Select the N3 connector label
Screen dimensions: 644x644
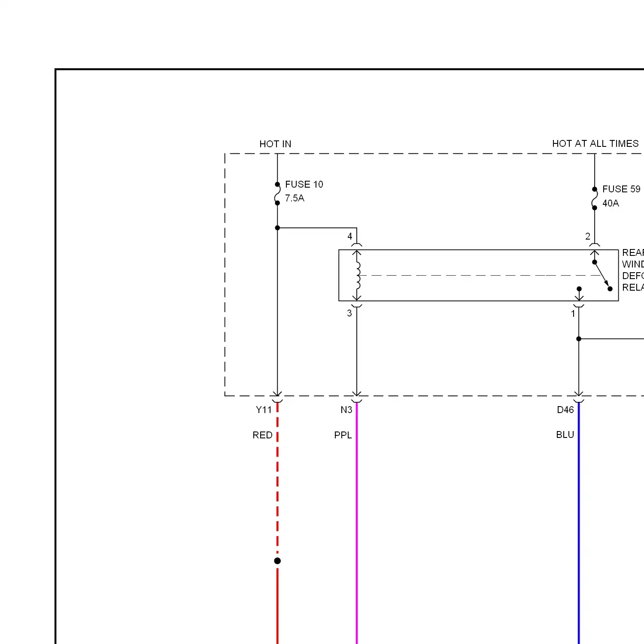[x=346, y=410]
